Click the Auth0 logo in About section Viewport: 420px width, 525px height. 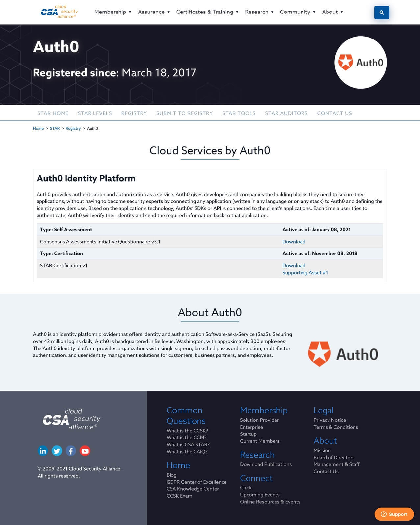coord(343,354)
